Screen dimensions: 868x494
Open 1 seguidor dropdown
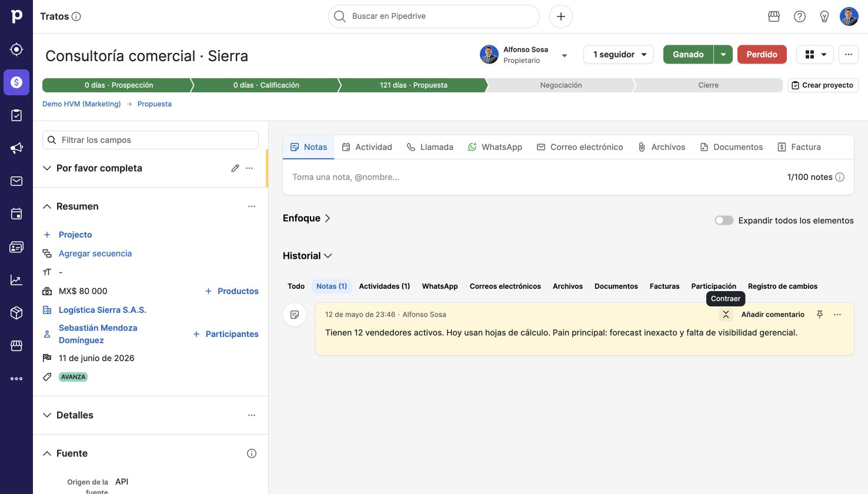(619, 55)
